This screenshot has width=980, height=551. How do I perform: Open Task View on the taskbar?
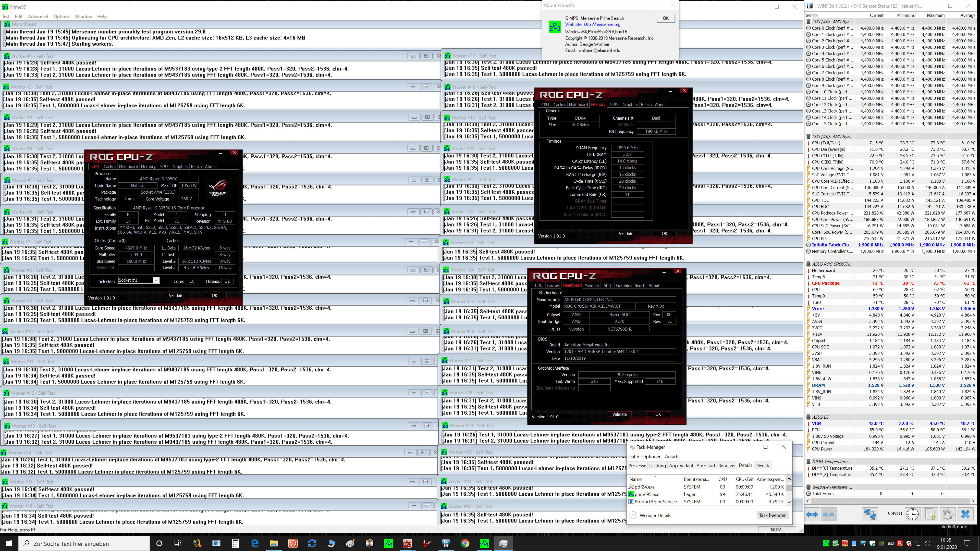click(178, 543)
